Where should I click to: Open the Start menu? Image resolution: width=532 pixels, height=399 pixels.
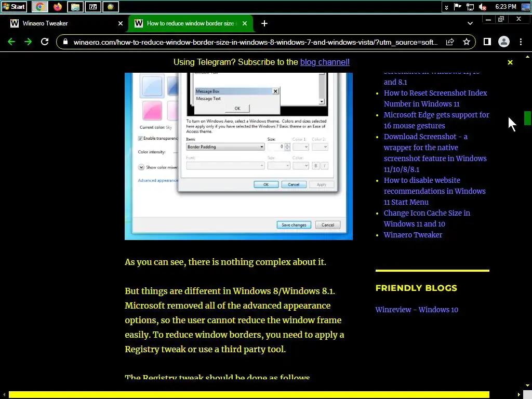(x=14, y=6)
